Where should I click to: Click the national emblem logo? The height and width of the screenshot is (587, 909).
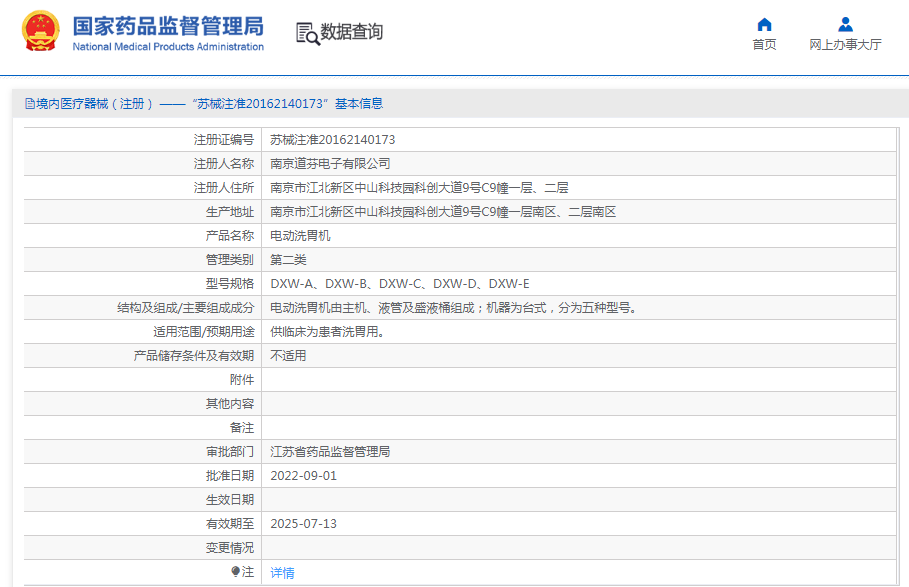pos(41,32)
